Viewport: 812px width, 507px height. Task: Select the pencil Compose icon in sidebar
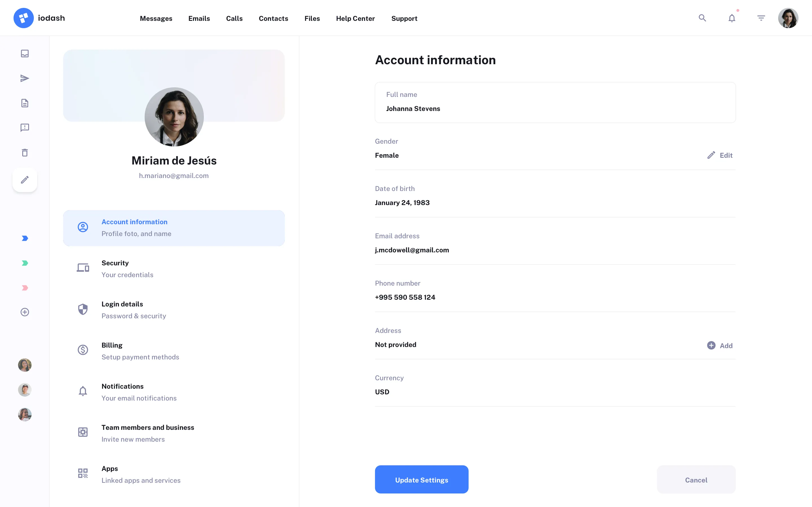pyautogui.click(x=25, y=180)
